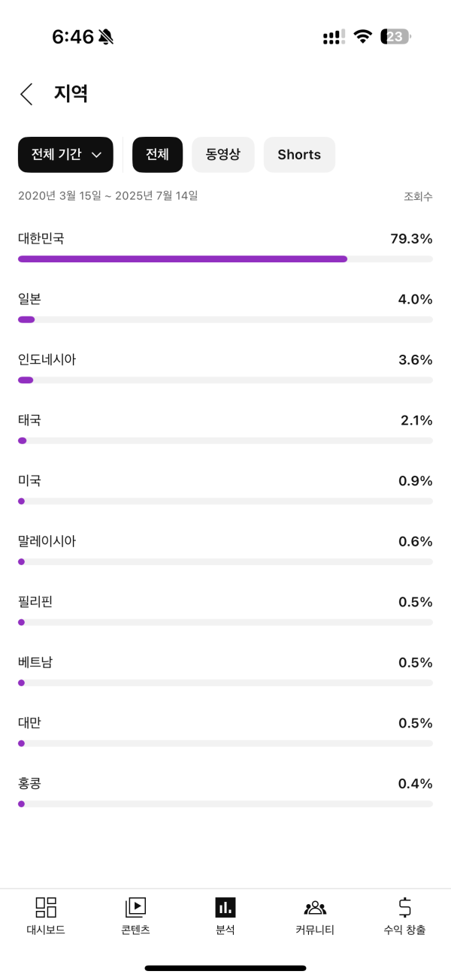This screenshot has height=980, width=451.
Task: Open the 일본 region row
Action: [x=225, y=308]
